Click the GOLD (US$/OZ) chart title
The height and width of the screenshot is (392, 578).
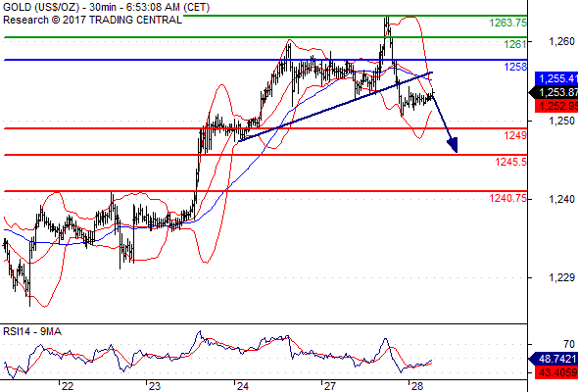[x=41, y=7]
